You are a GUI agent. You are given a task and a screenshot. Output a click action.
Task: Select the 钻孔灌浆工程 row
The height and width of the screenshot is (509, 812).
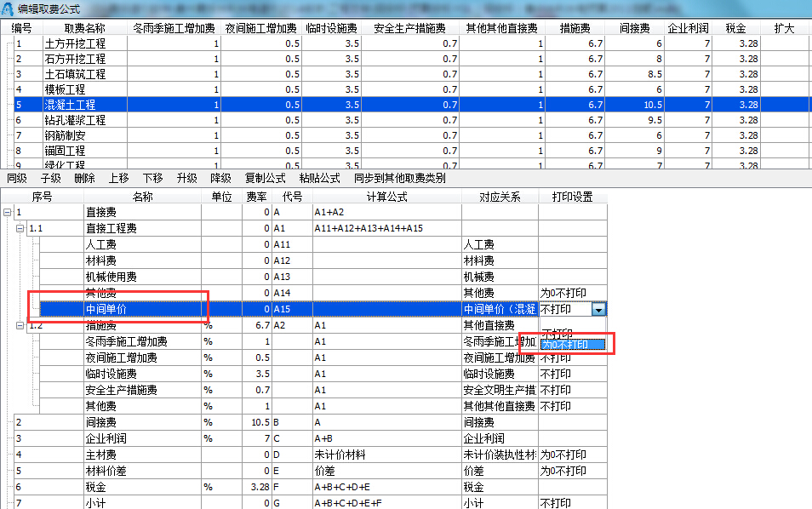pos(75,120)
